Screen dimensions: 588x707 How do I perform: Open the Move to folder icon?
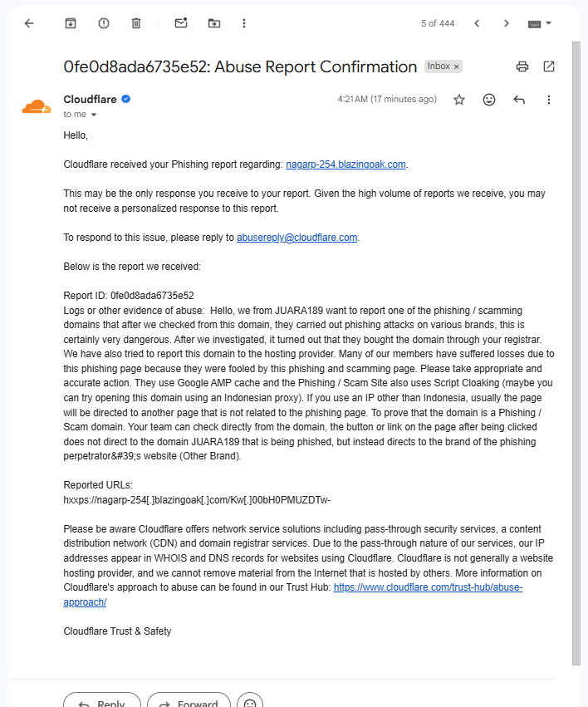pyautogui.click(x=214, y=23)
